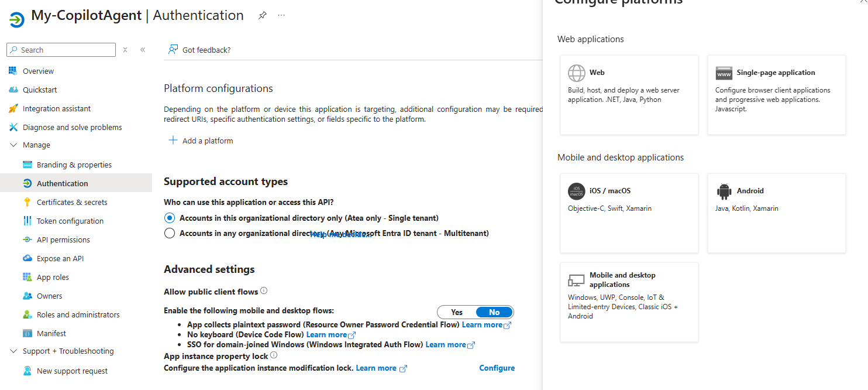Pin the My-CopilotAgent page

coord(263,16)
